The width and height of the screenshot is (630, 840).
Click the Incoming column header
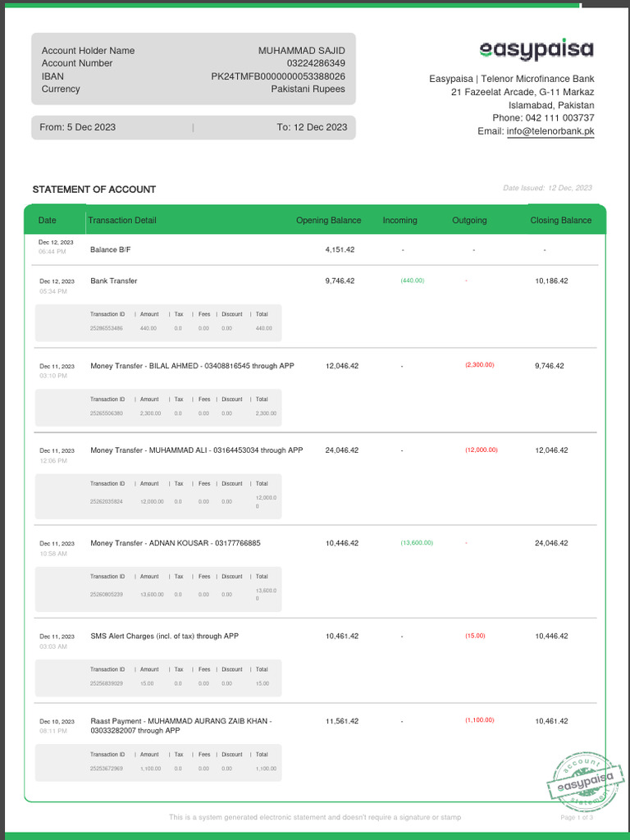399,220
